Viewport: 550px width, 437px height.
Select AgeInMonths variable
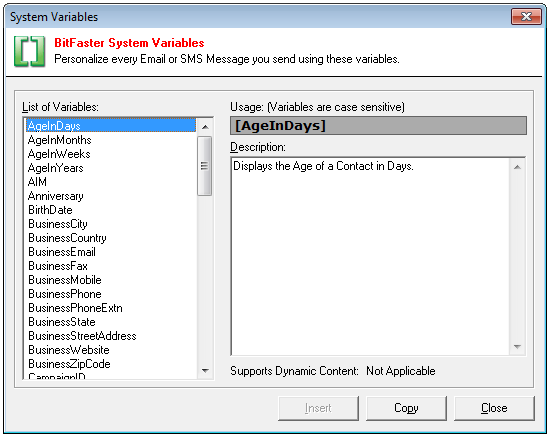pos(111,140)
